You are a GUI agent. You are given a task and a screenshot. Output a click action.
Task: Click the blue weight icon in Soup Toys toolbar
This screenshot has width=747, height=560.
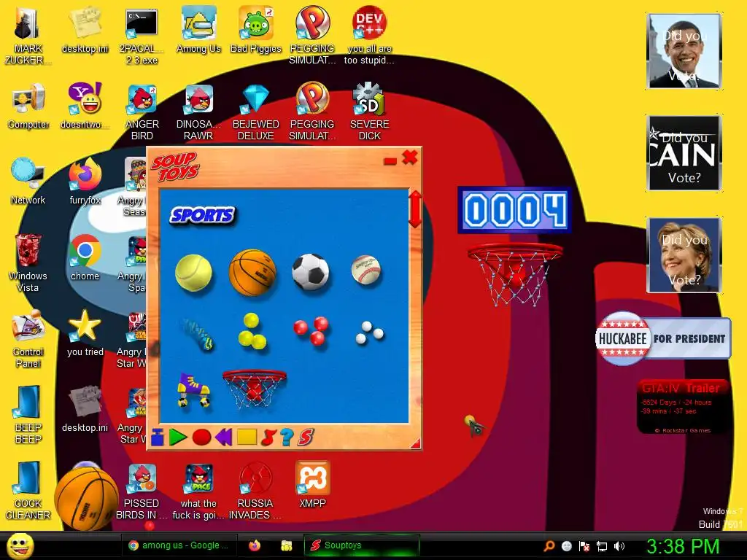tap(158, 437)
